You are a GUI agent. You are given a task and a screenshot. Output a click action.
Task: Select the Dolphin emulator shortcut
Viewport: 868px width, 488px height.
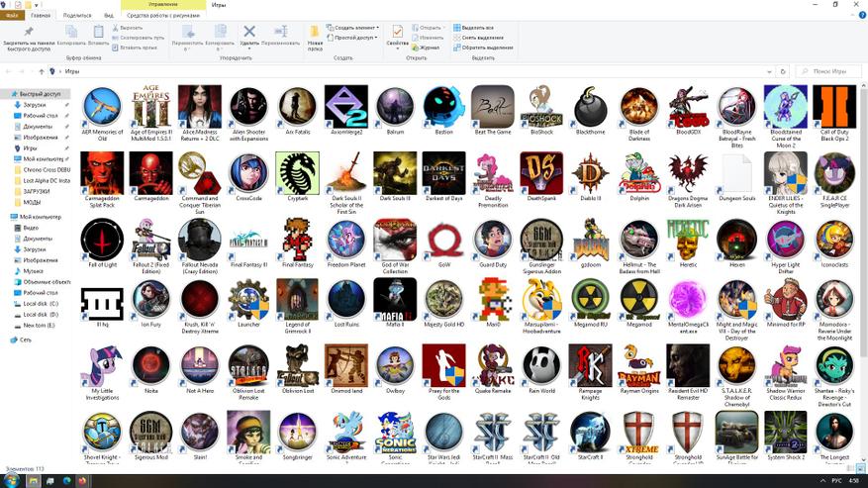coord(639,172)
